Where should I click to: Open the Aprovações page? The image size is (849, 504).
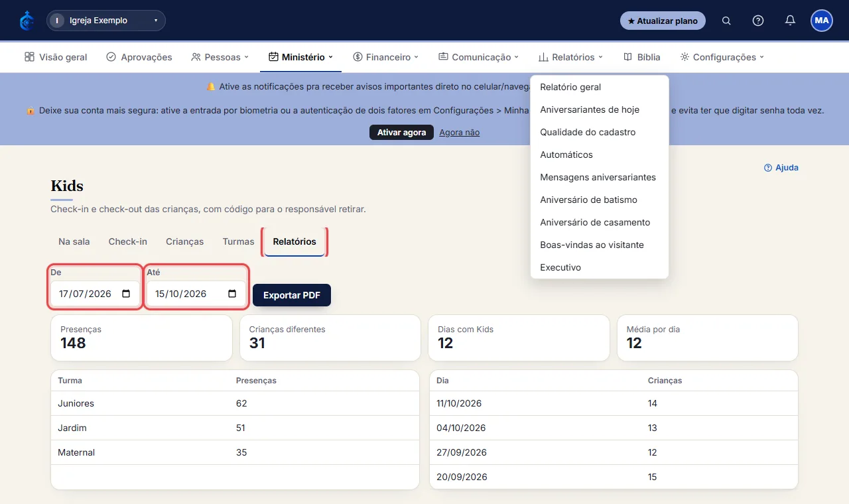coord(139,57)
